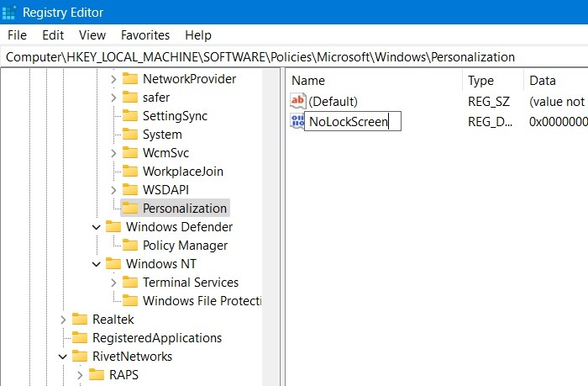Expand the RAPS key

tap(80, 375)
